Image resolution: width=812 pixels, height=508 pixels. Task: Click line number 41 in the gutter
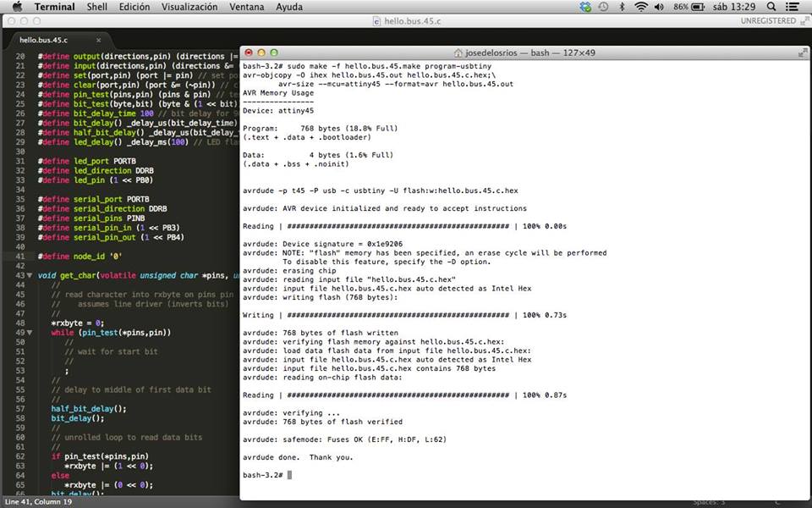19,256
